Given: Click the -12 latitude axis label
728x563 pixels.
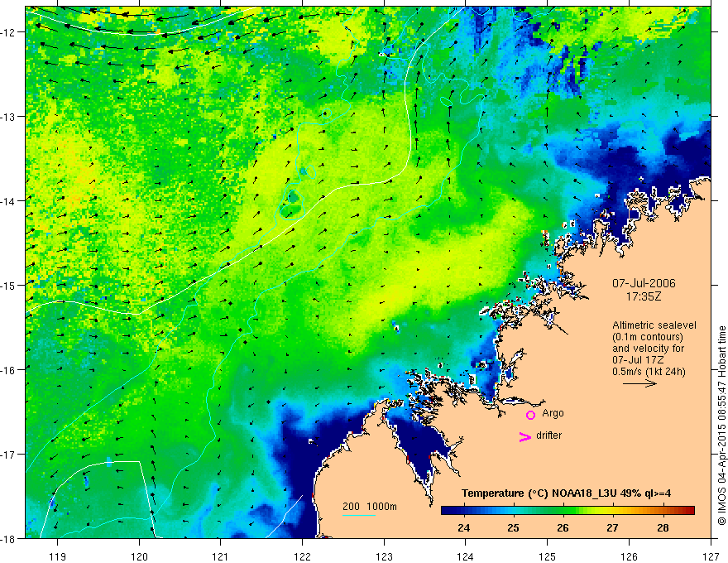Looking at the screenshot, I should point(9,32).
